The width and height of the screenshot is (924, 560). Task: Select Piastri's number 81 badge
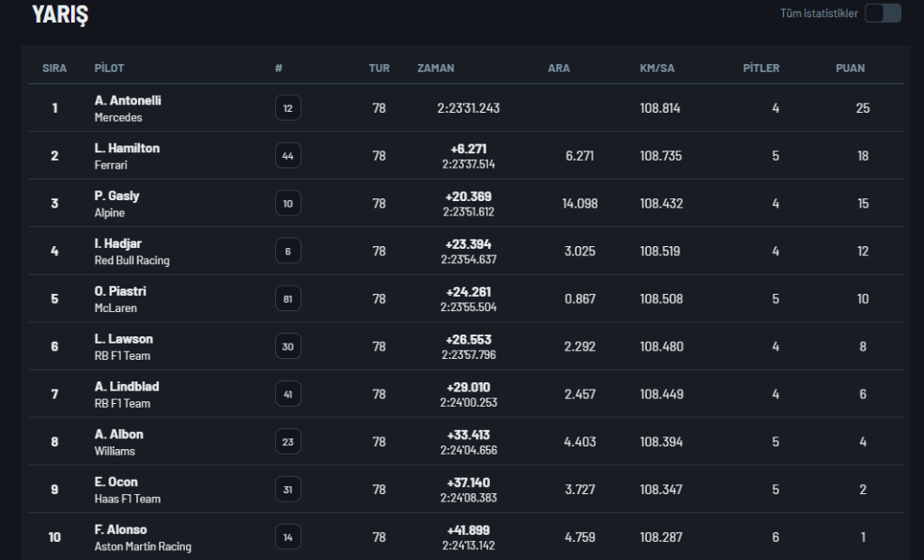288,298
